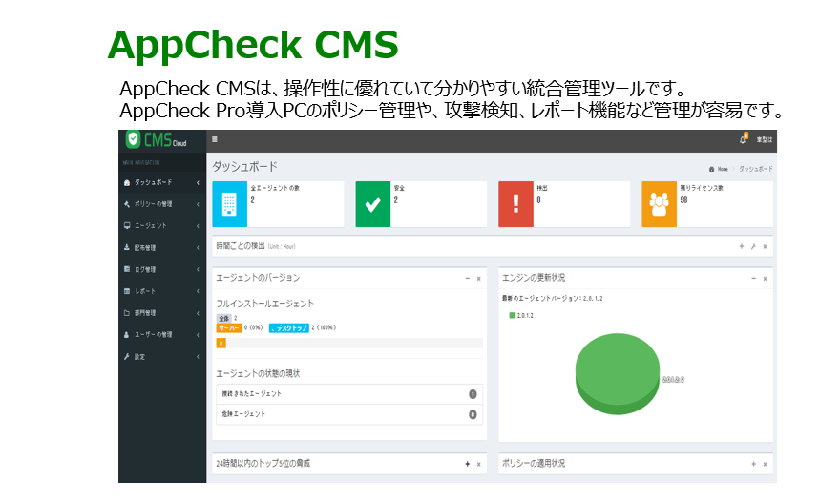The height and width of the screenshot is (504, 820).
Task: Open the notification bell in top bar
Action: pos(743,139)
